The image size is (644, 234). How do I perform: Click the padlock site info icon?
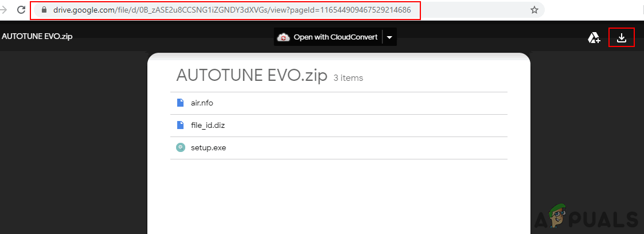point(44,10)
